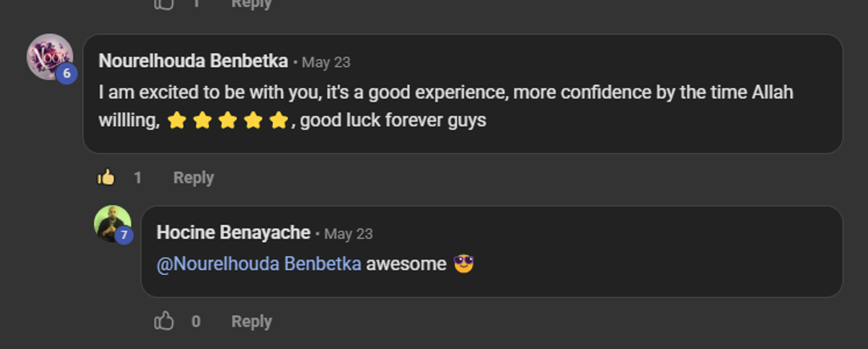Click May 23 timestamp on Nourelhouda's comment
This screenshot has width=868, height=349.
(x=326, y=62)
